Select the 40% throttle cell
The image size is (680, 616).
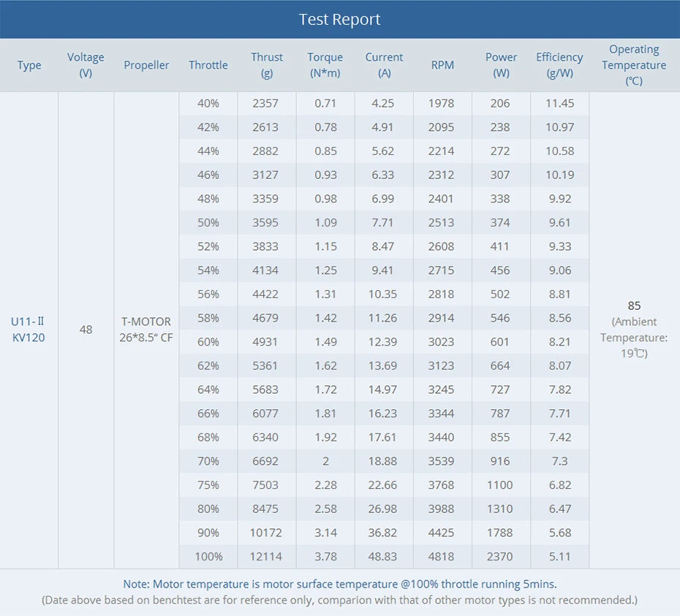pos(208,104)
